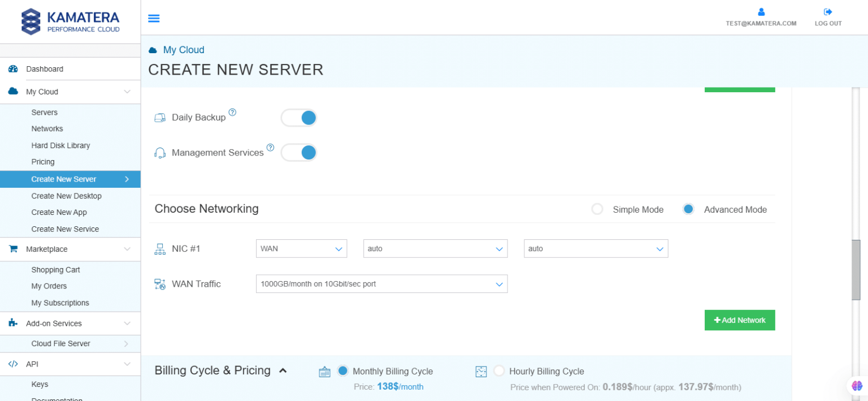Open the WAN network type dropdown
The width and height of the screenshot is (868, 401).
(301, 248)
